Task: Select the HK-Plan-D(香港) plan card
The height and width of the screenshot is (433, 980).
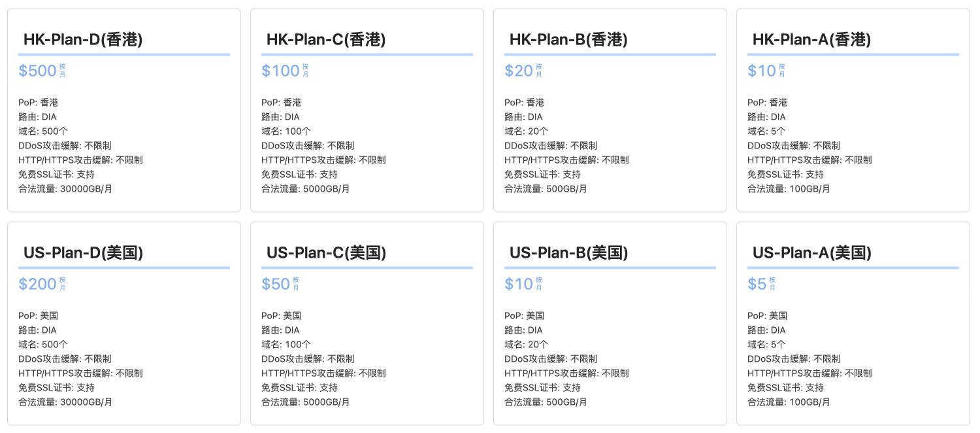Action: pos(124,110)
